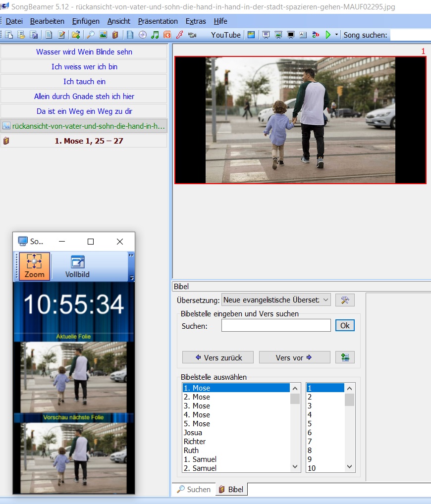The image size is (431, 504).
Task: Click the Suchen Bible verse input field
Action: pos(276,326)
